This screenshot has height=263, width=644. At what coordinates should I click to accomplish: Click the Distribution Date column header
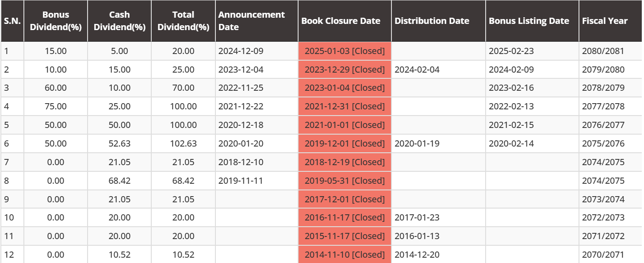coord(432,21)
